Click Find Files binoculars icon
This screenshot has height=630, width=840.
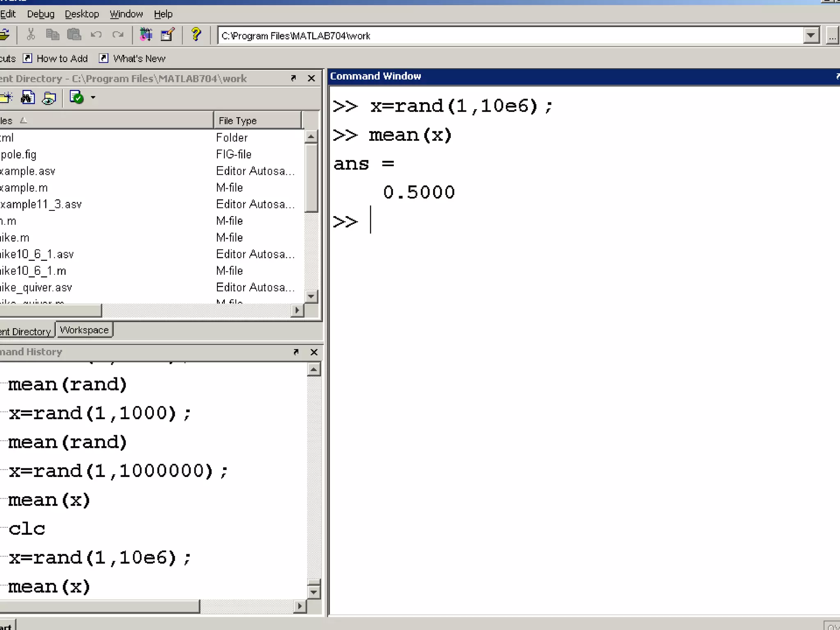(x=27, y=98)
